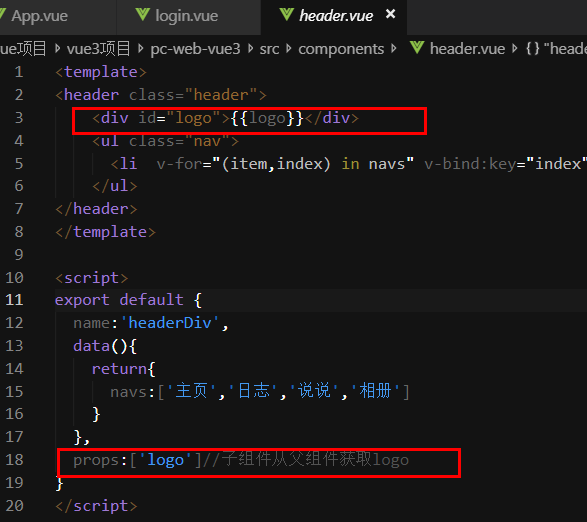587x522 pixels.
Task: Switch to the App.vue tab
Action: (39, 16)
